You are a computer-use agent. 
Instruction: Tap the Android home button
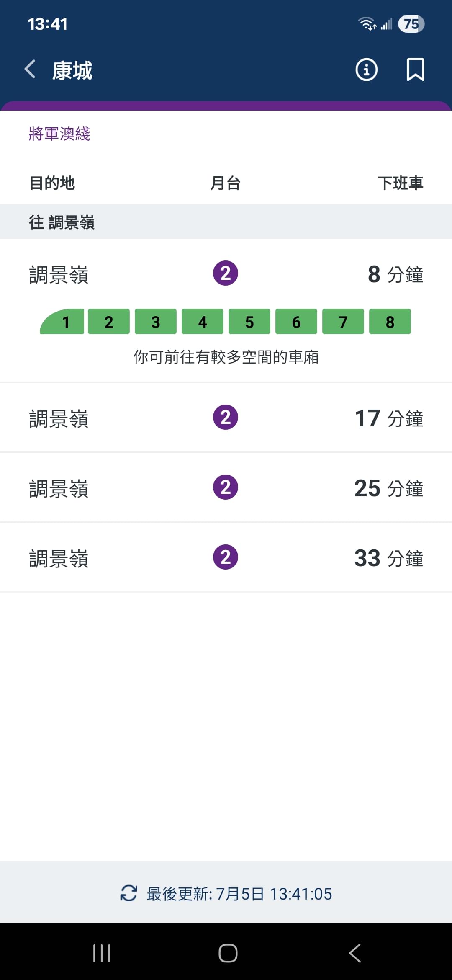click(228, 953)
